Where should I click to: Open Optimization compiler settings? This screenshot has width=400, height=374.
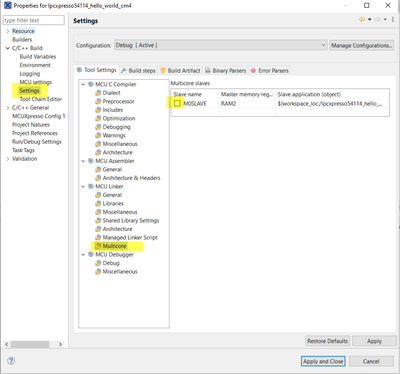click(x=119, y=118)
